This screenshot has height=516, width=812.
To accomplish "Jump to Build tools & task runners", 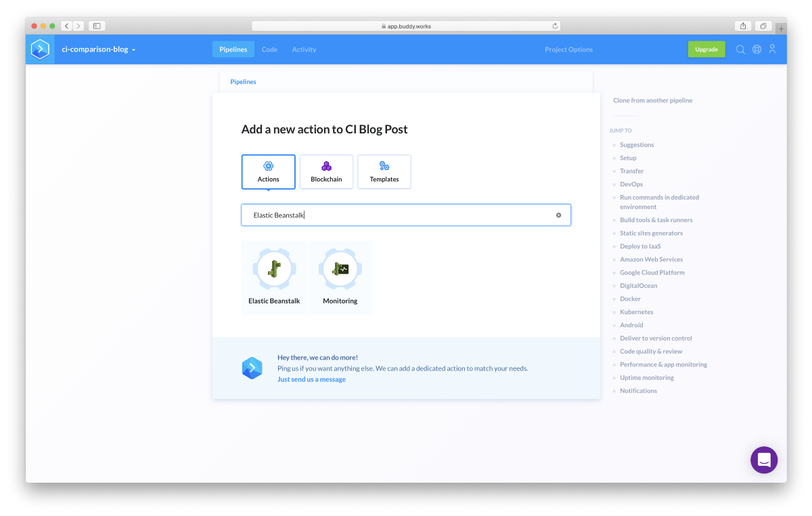I will tap(656, 220).
